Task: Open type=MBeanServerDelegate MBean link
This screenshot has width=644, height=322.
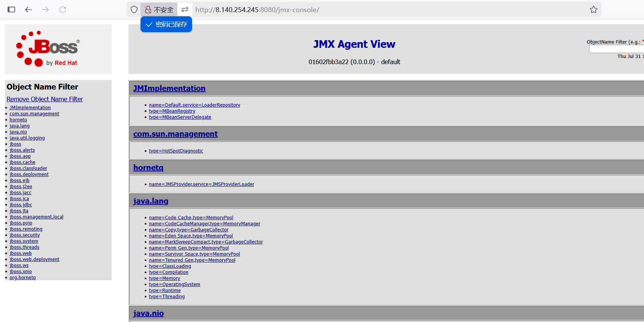Action: (x=180, y=117)
